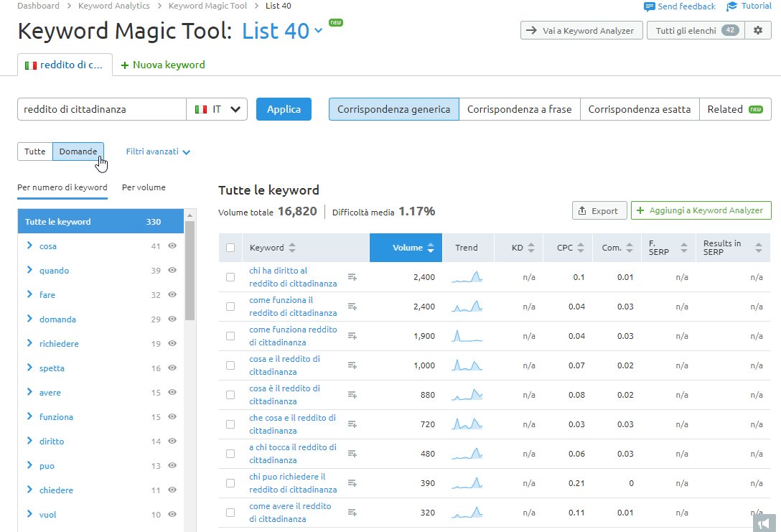Expand Filtri avanzati filters
Screen dimensions: 781x532
[x=158, y=151]
